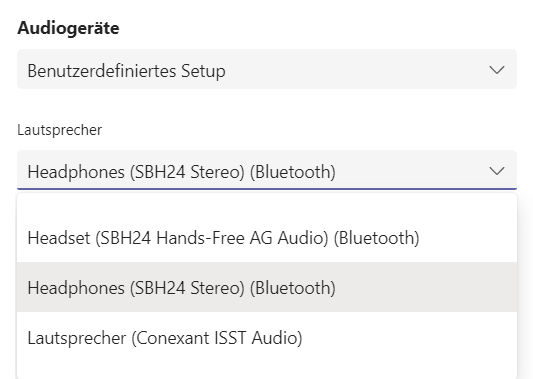Select Headset (SBH24 Hands-Free AG Audio) option
The image size is (533, 379).
tap(267, 237)
